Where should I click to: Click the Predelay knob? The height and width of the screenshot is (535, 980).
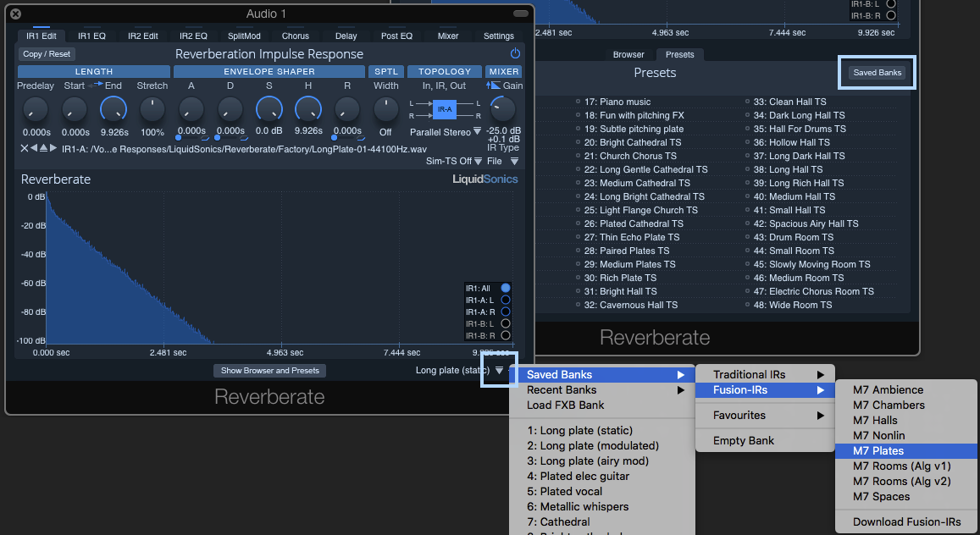click(36, 109)
